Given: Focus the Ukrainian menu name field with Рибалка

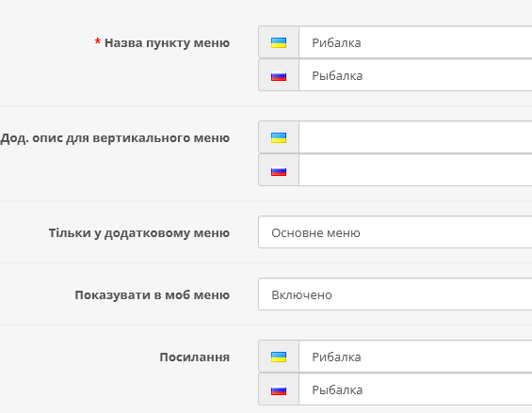Looking at the screenshot, I should click(415, 42).
